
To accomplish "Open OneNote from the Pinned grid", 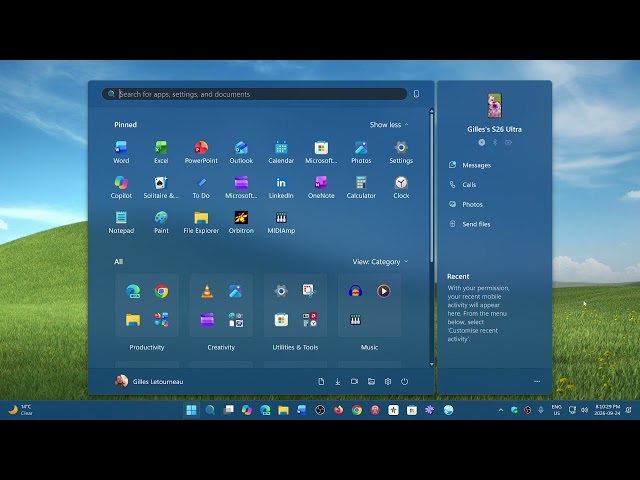I will coord(321,187).
